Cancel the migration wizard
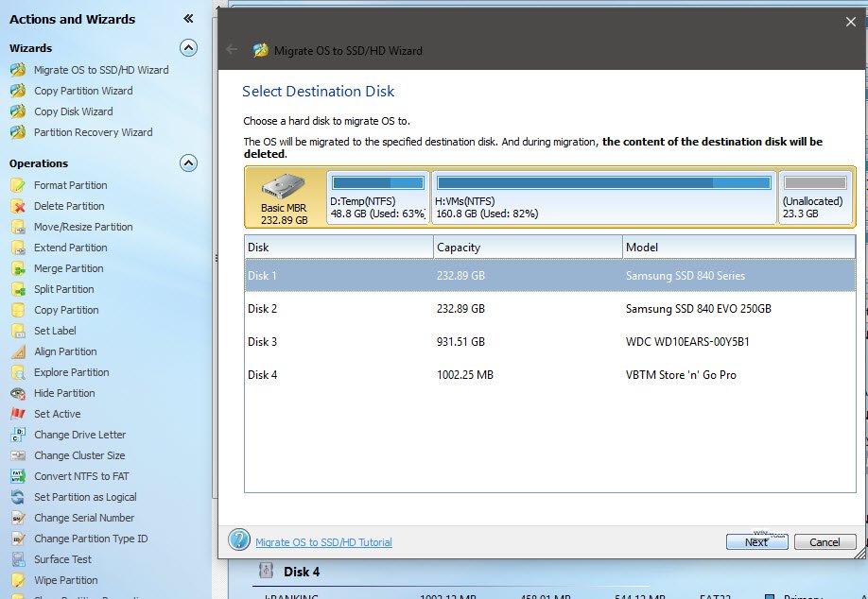The width and height of the screenshot is (868, 599). tap(825, 542)
